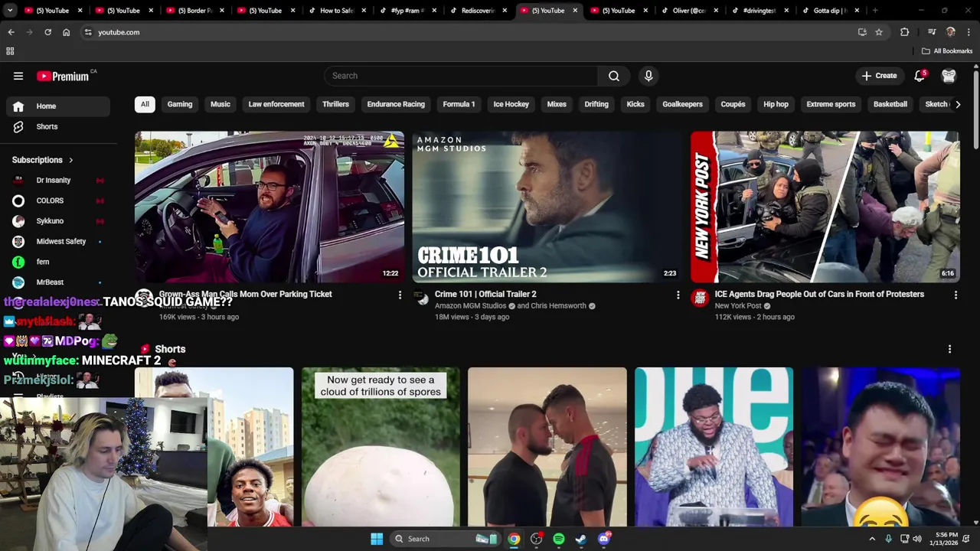Open the All Bookmarks folder
Viewport: 980px width, 551px height.
(x=946, y=51)
